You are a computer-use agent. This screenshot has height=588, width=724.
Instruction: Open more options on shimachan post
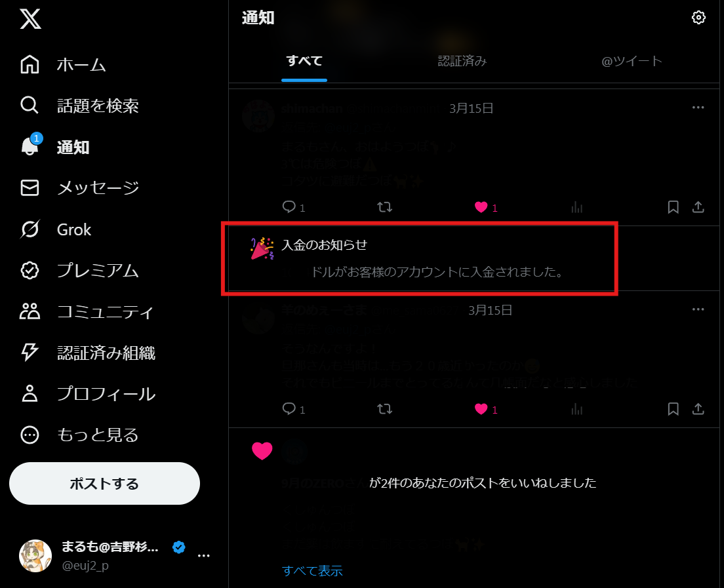(x=698, y=108)
